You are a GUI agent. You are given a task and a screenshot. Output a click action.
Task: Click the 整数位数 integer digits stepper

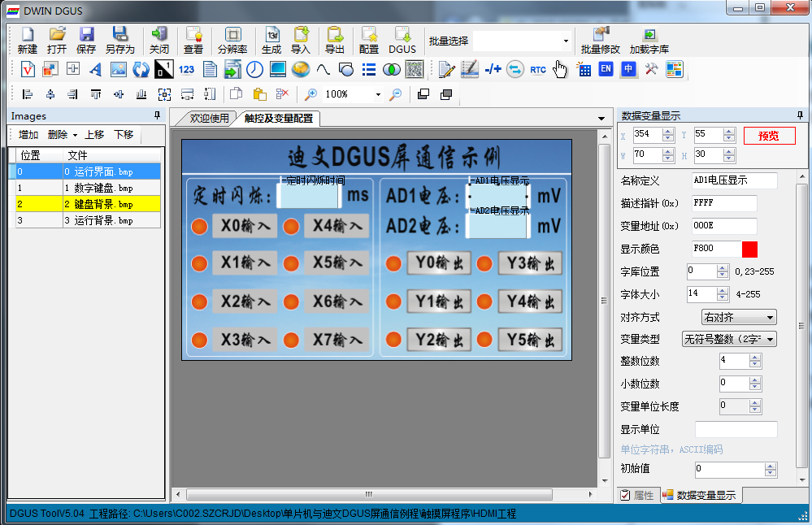(x=755, y=361)
